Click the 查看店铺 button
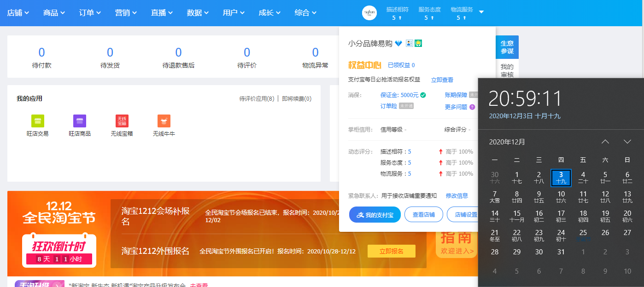 [424, 215]
